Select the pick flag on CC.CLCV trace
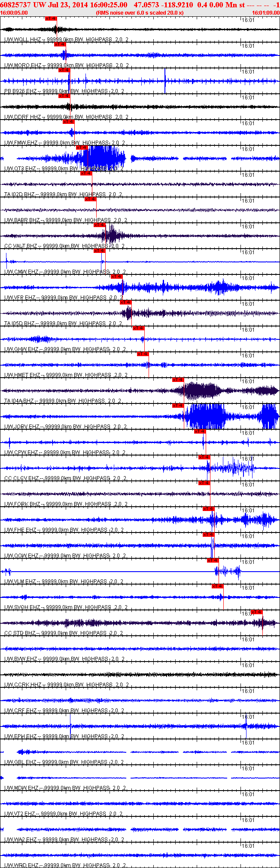Screen dimensions: 280x868 pyautogui.click(x=204, y=457)
